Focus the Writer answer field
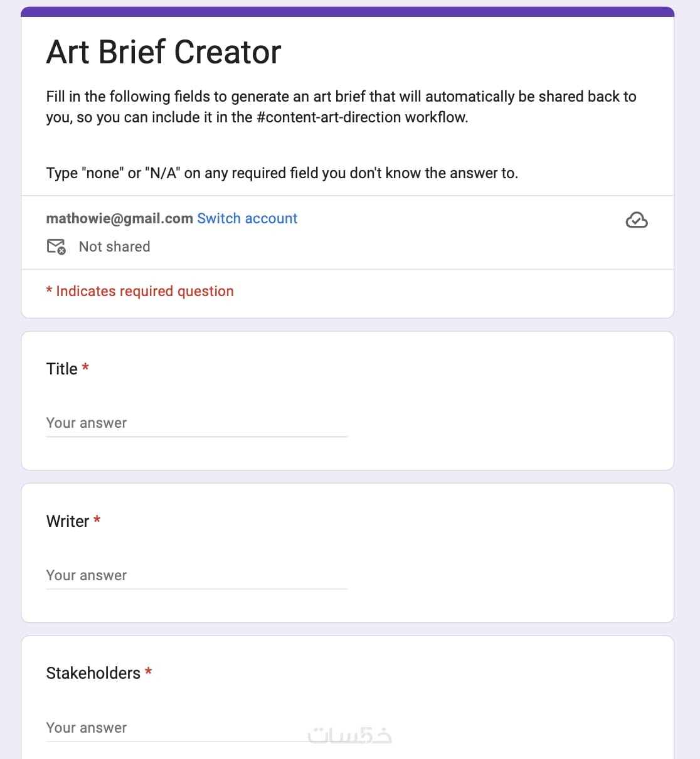 (x=196, y=576)
